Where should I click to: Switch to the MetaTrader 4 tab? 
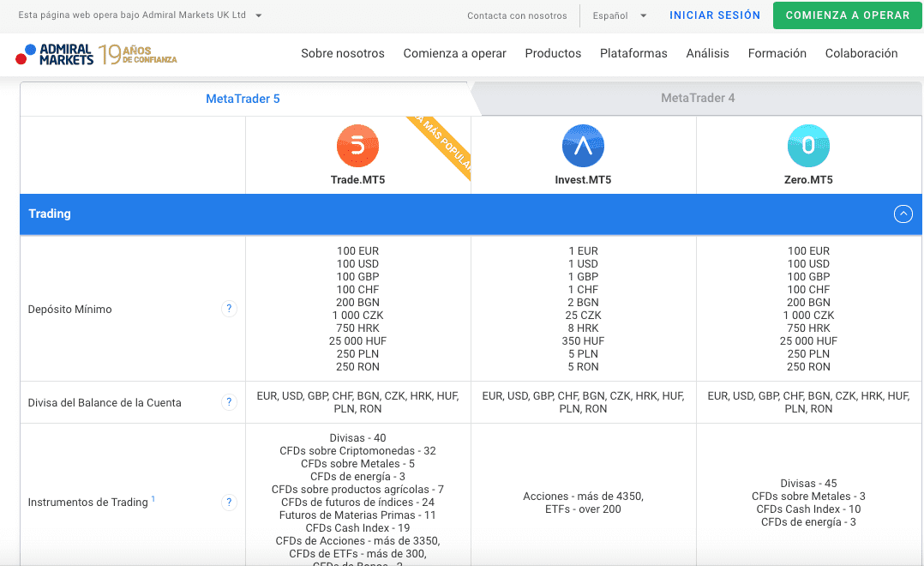click(698, 98)
